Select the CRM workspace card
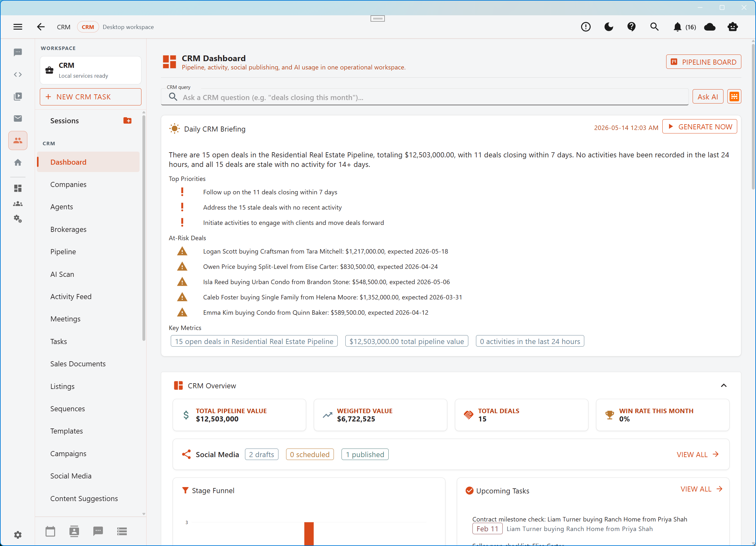 [x=90, y=70]
